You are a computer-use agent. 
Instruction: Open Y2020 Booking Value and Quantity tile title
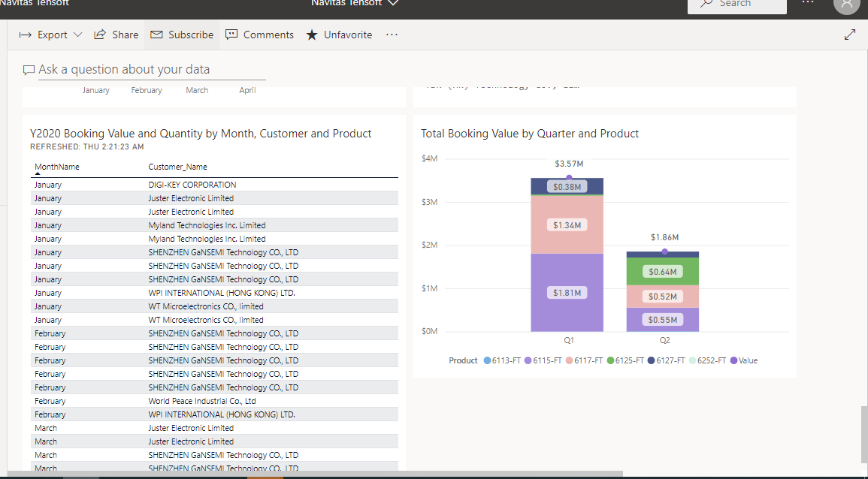(201, 134)
